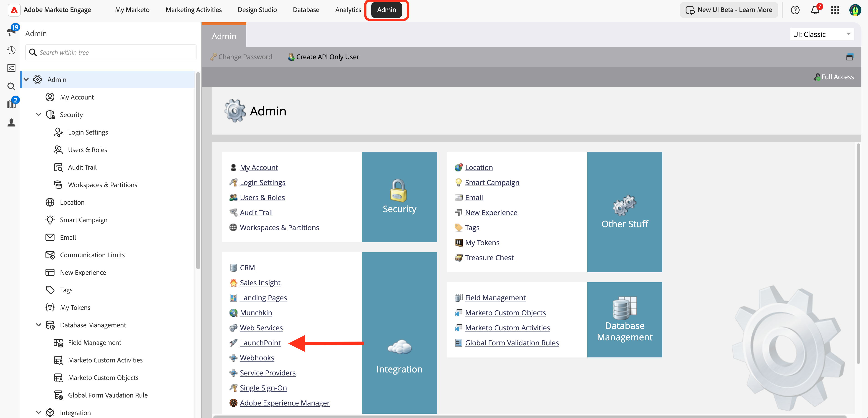Click the person silhouette icon in the left rail

11,122
